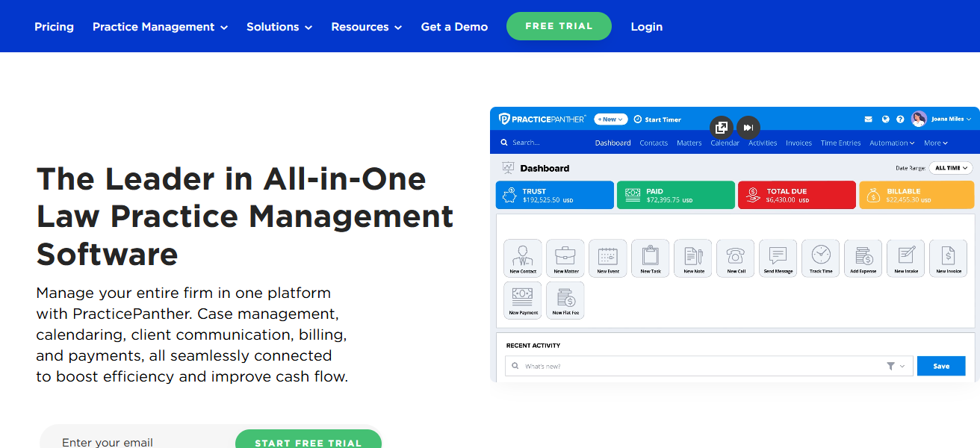The width and height of the screenshot is (980, 448).
Task: Click the blue Save button
Action: (x=941, y=366)
